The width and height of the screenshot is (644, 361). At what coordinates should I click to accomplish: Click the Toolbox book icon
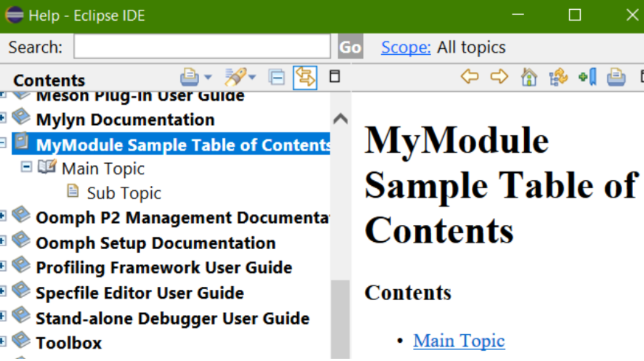(21, 340)
